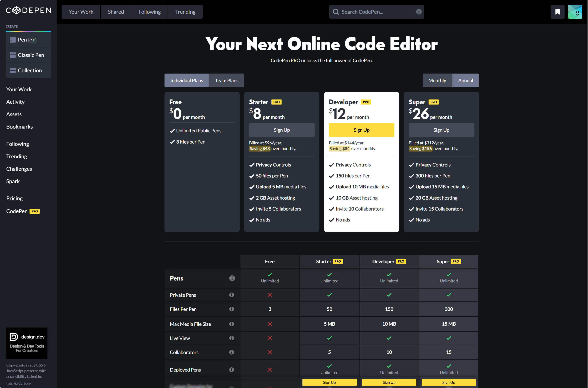Select Individual Plans tab
588x388 pixels.
click(187, 81)
